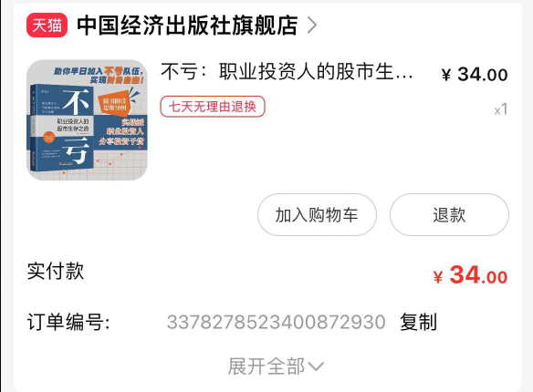
Task: Tap the black ¥34.00 item price
Action: coord(475,75)
